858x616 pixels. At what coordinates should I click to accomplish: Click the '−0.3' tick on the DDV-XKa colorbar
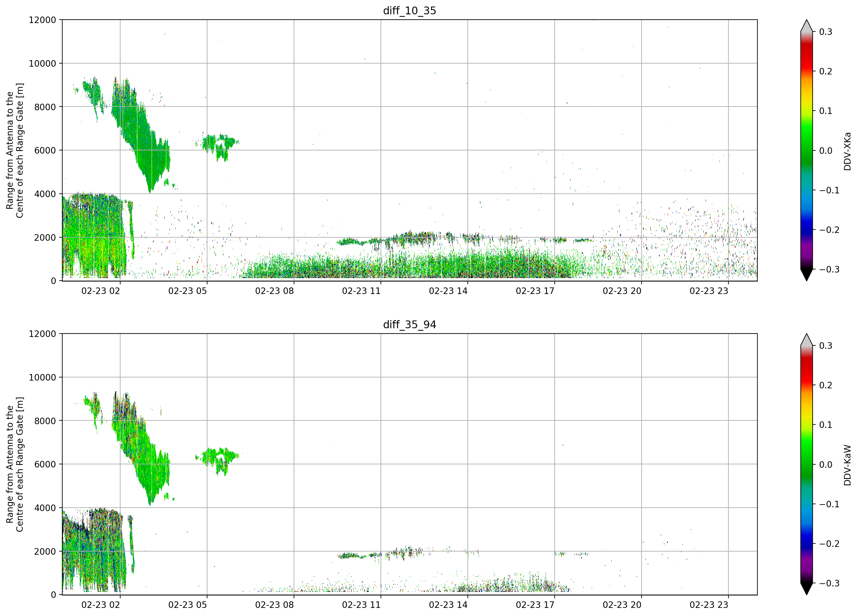(829, 269)
